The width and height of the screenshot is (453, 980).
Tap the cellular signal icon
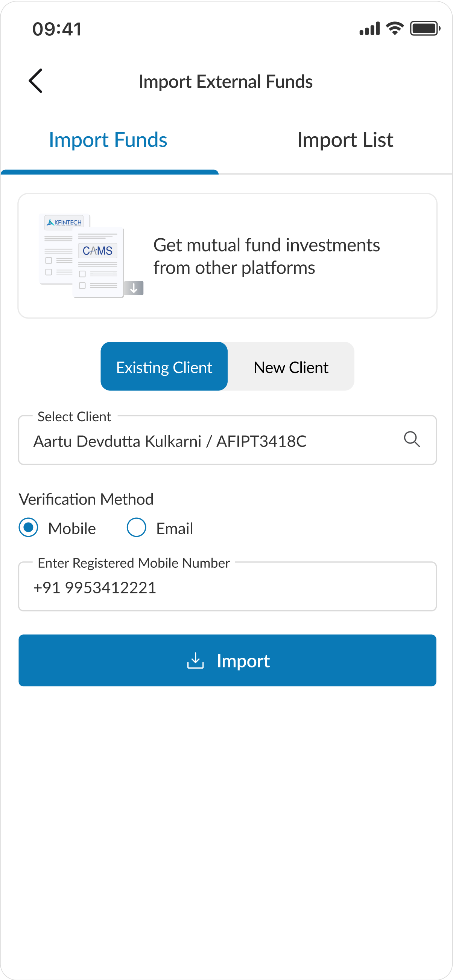click(369, 29)
